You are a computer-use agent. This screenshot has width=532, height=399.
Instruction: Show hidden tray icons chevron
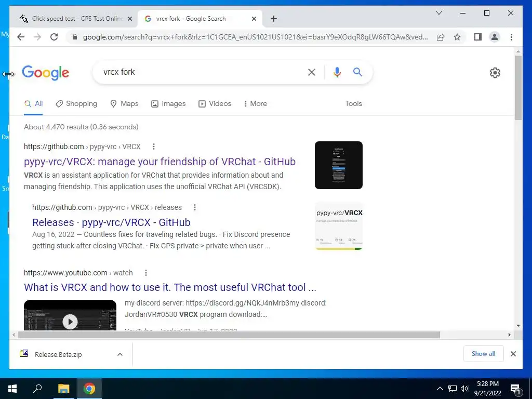pos(440,389)
